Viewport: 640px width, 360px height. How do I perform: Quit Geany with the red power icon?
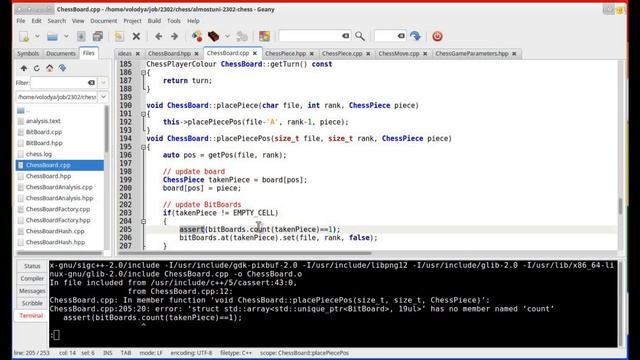tap(437, 36)
